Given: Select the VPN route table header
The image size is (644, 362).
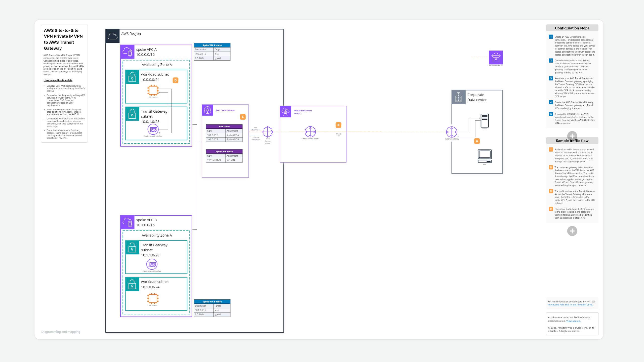Looking at the screenshot, I should 224,126.
